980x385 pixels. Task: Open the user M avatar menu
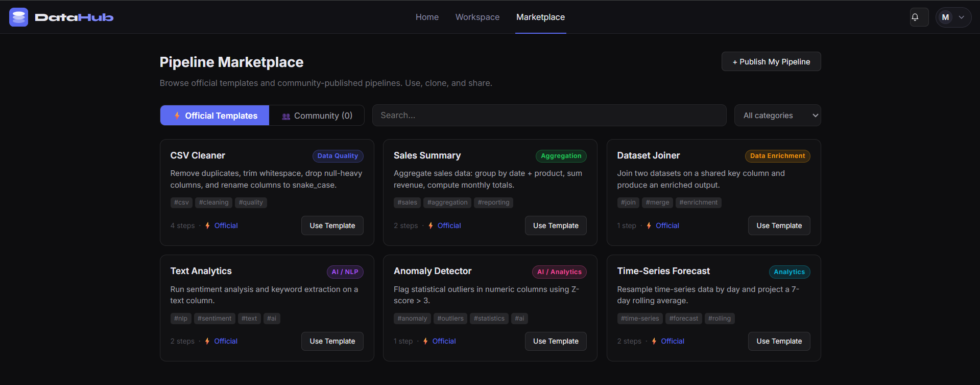(953, 17)
